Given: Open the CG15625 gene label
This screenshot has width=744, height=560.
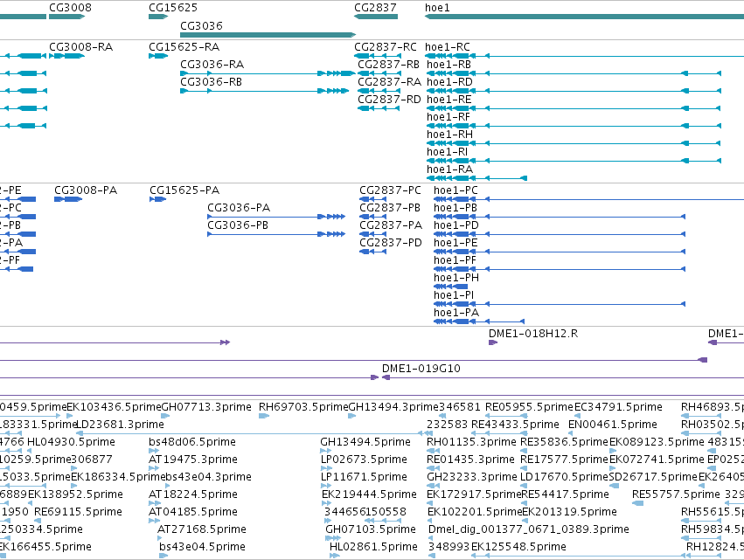Looking at the screenshot, I should coord(173,8).
